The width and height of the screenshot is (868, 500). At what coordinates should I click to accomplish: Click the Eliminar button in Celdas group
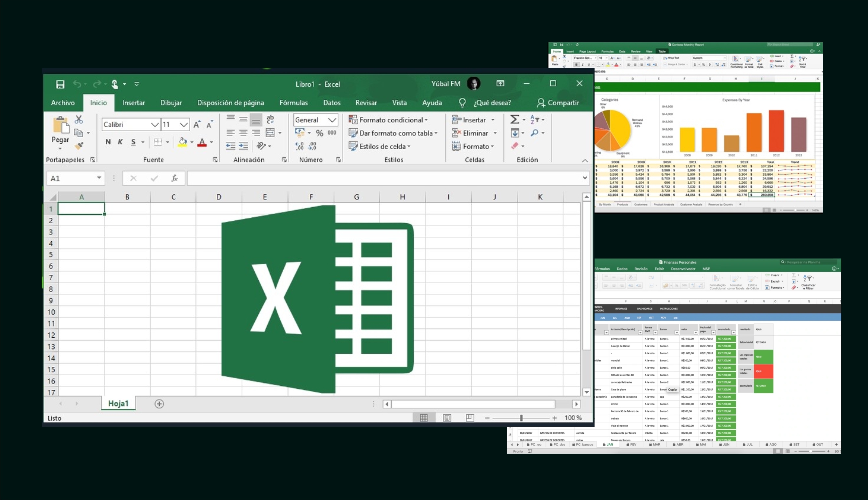475,133
